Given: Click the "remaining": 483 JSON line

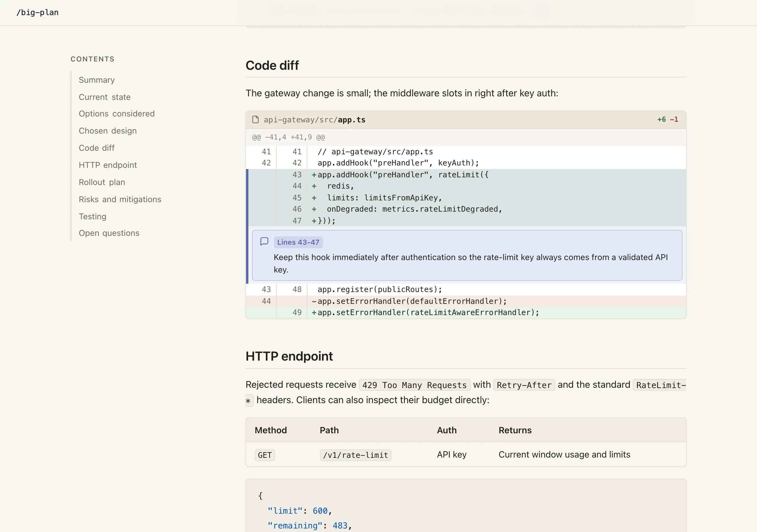Looking at the screenshot, I should 309,526.
